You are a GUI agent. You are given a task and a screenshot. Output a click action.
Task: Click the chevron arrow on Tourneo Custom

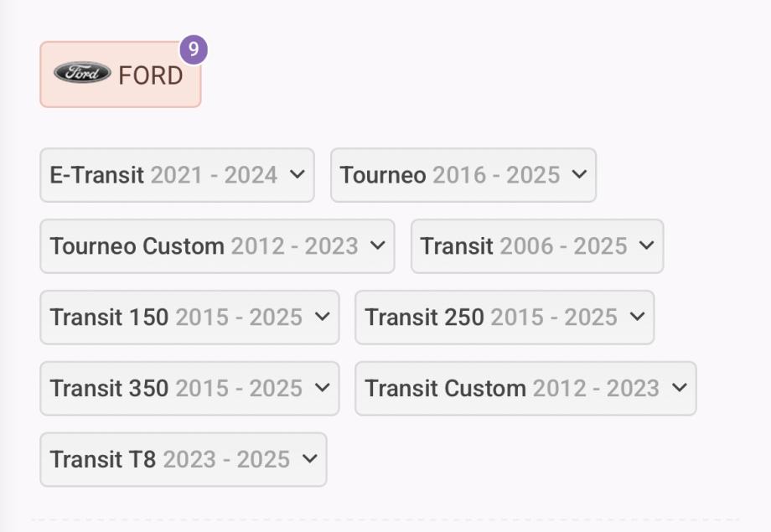coord(377,245)
